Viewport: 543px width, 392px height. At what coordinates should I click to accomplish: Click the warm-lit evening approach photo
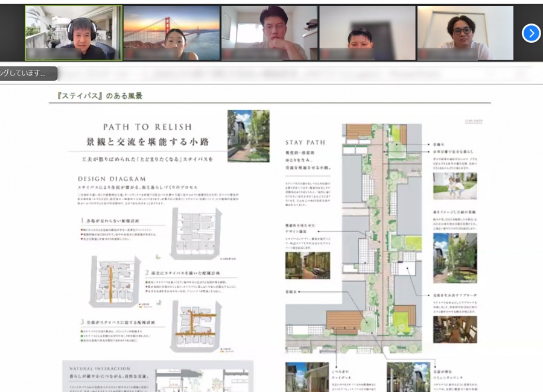point(455,326)
